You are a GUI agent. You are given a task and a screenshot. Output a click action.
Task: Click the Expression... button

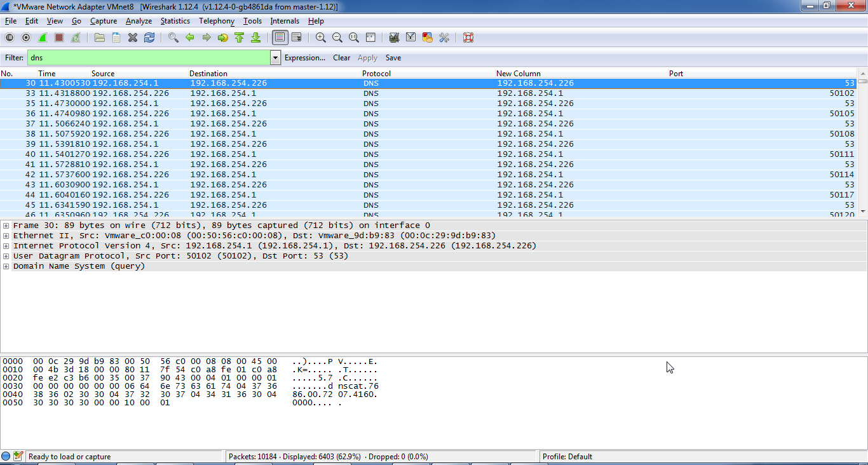[x=304, y=58]
